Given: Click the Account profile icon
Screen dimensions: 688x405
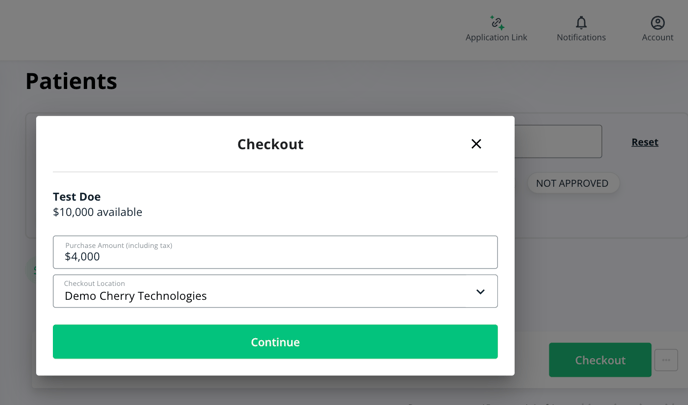Looking at the screenshot, I should click(657, 22).
